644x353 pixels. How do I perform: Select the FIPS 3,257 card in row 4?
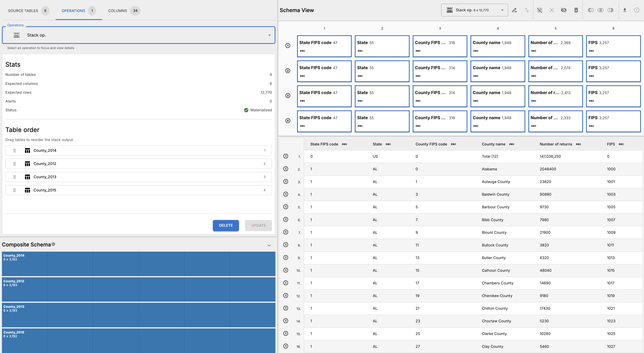613,121
